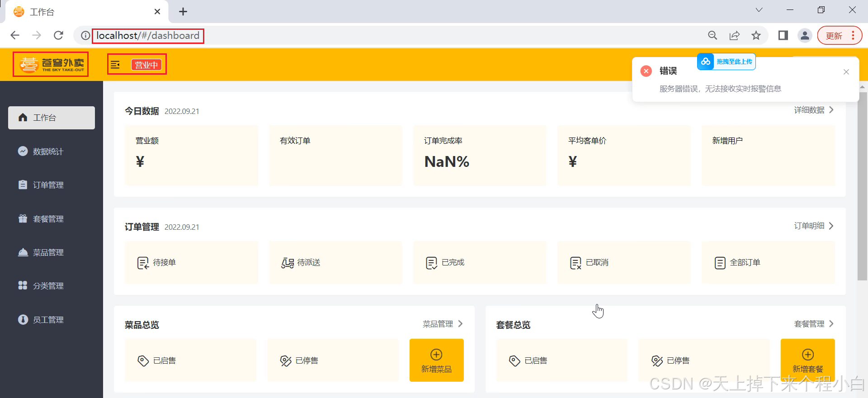Image resolution: width=868 pixels, height=398 pixels.
Task: Select the 已完成 order card
Action: (x=480, y=262)
